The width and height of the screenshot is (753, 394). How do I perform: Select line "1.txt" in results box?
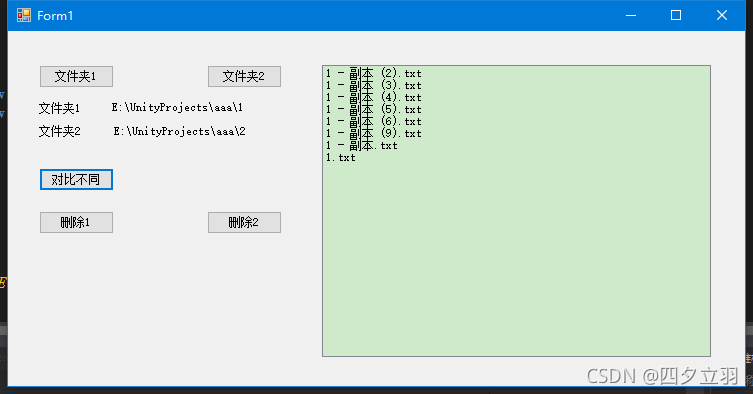340,158
